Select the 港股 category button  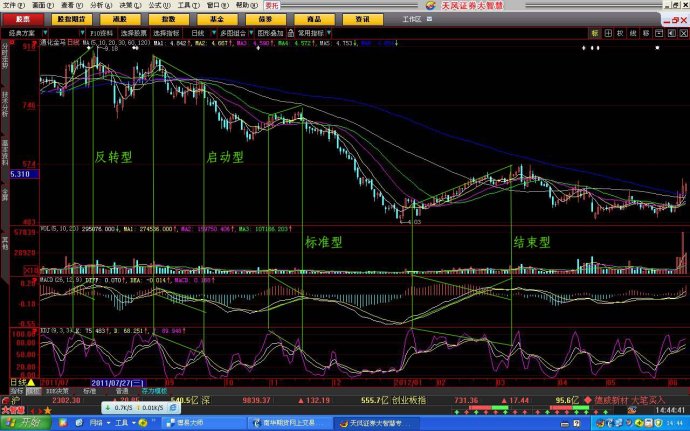pos(120,19)
